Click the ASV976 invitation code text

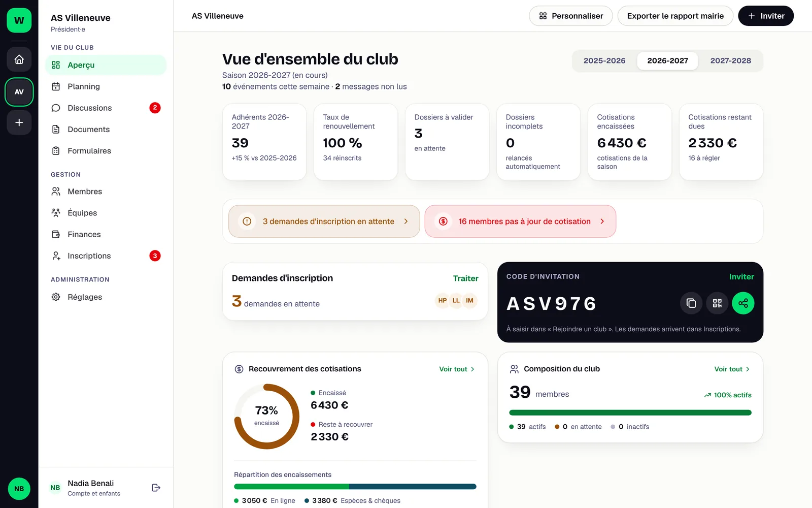click(x=552, y=304)
